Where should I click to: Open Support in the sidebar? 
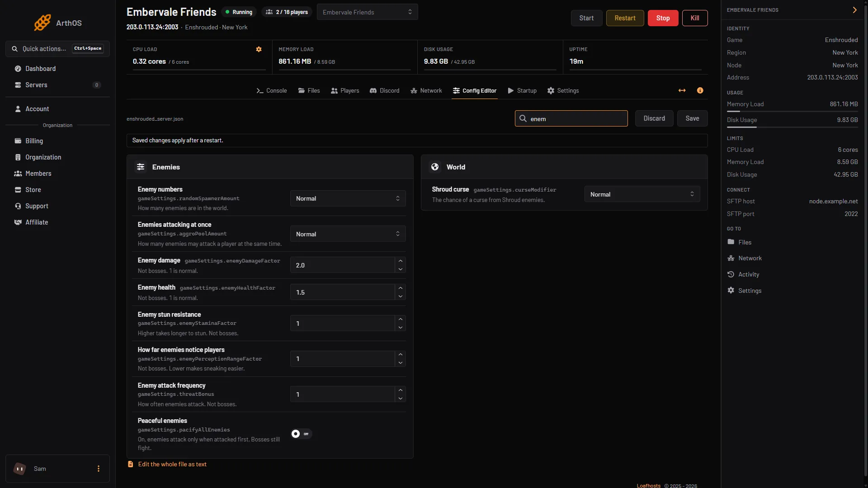(x=57, y=206)
